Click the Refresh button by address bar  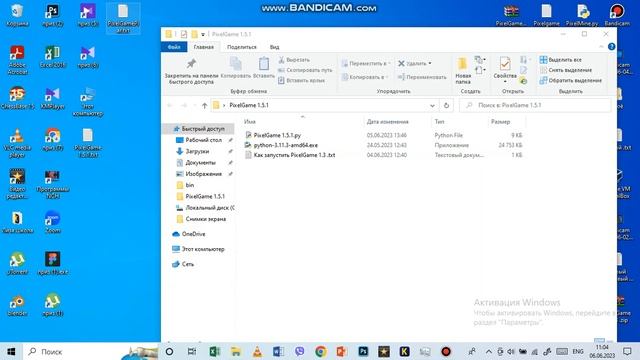446,105
